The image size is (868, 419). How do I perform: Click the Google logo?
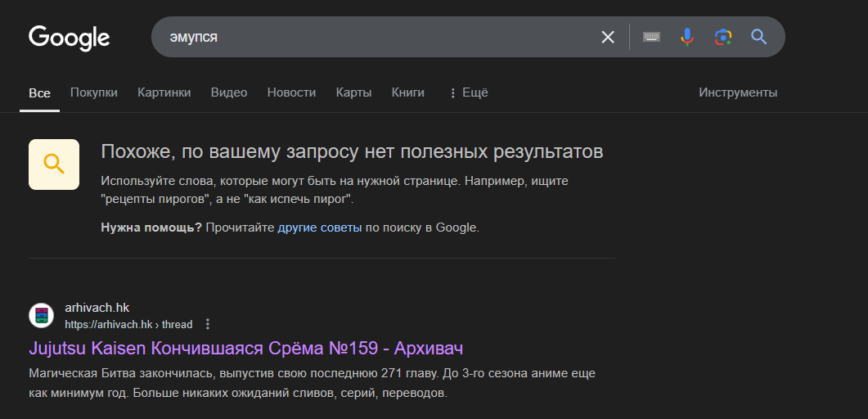click(70, 38)
